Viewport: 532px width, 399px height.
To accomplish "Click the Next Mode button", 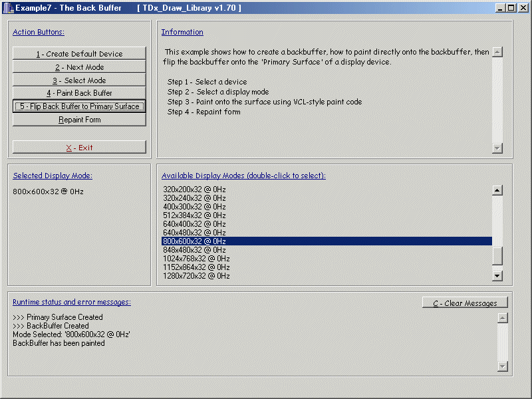I will 79,67.
